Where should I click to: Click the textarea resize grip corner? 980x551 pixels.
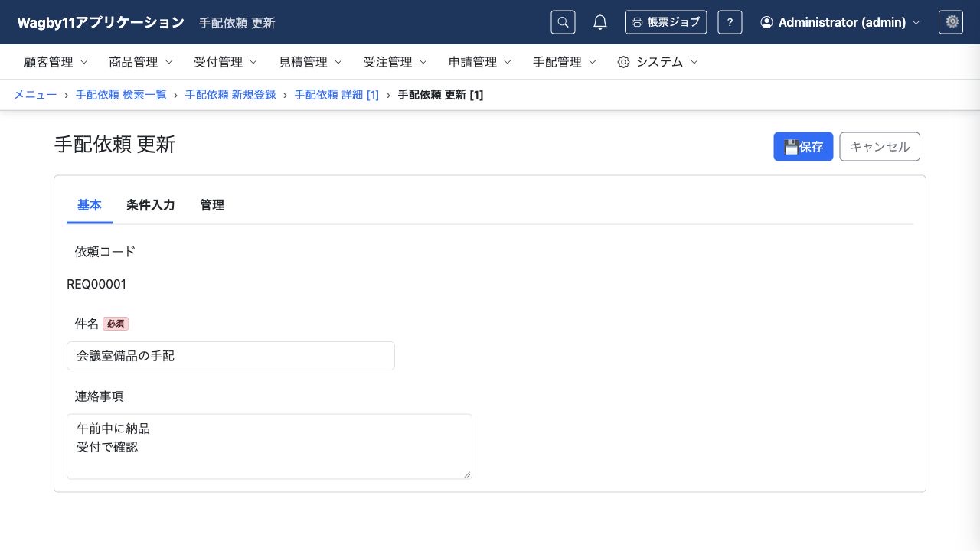tap(467, 474)
